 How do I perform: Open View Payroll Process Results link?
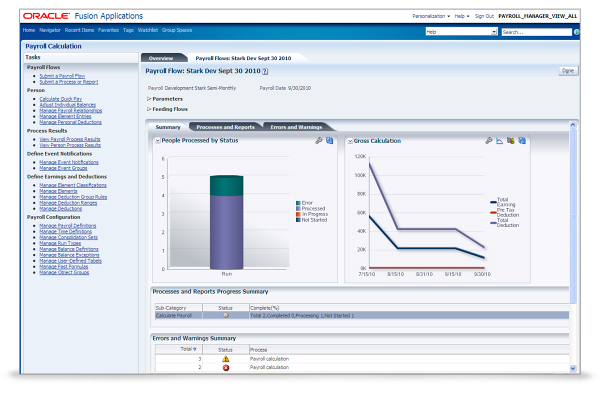click(70, 139)
